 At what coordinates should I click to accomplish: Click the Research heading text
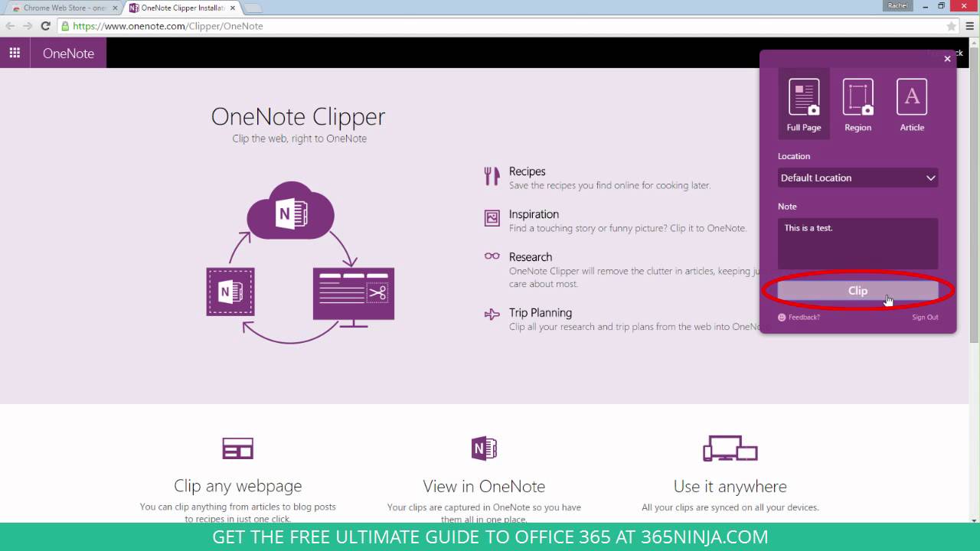pos(530,257)
